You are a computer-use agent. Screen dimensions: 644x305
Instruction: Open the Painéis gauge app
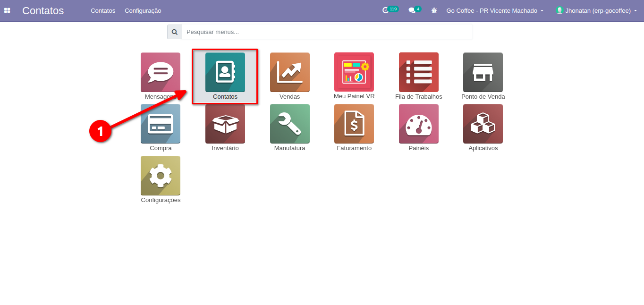click(x=418, y=124)
